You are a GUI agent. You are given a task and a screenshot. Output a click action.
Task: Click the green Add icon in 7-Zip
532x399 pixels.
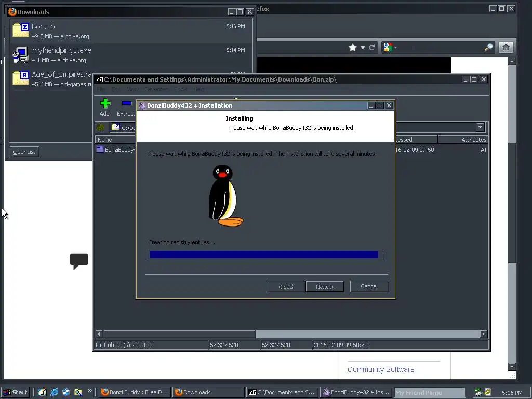point(105,103)
